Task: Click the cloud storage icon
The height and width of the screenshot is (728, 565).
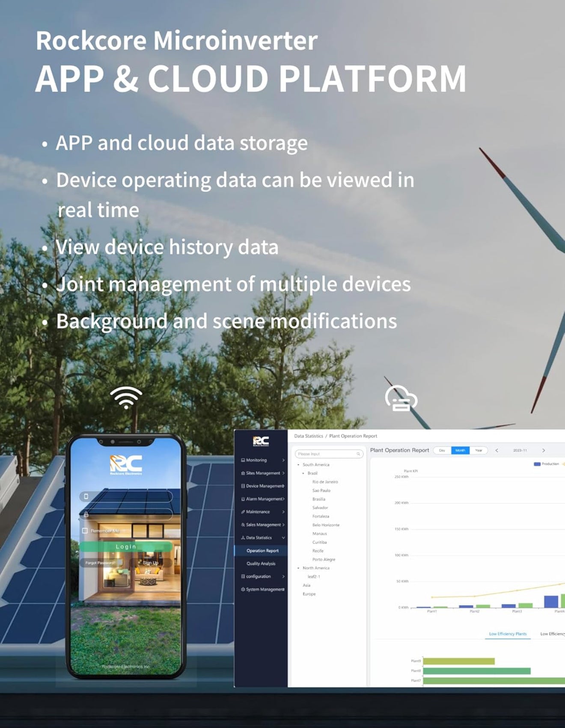Action: 401,399
